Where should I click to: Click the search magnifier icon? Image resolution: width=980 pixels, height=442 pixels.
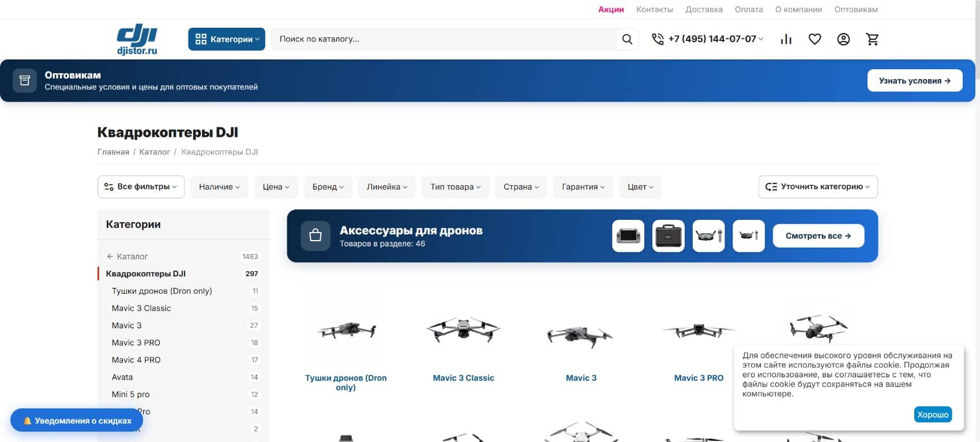(627, 39)
